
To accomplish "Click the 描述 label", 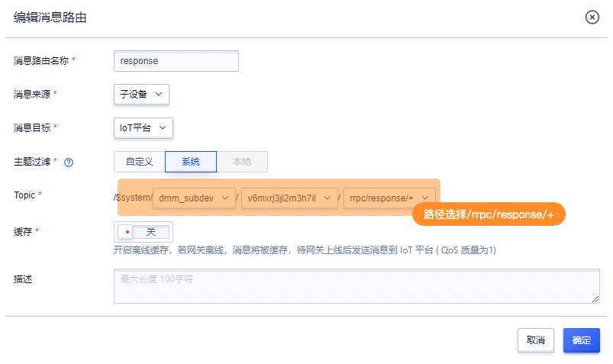I will click(x=23, y=279).
